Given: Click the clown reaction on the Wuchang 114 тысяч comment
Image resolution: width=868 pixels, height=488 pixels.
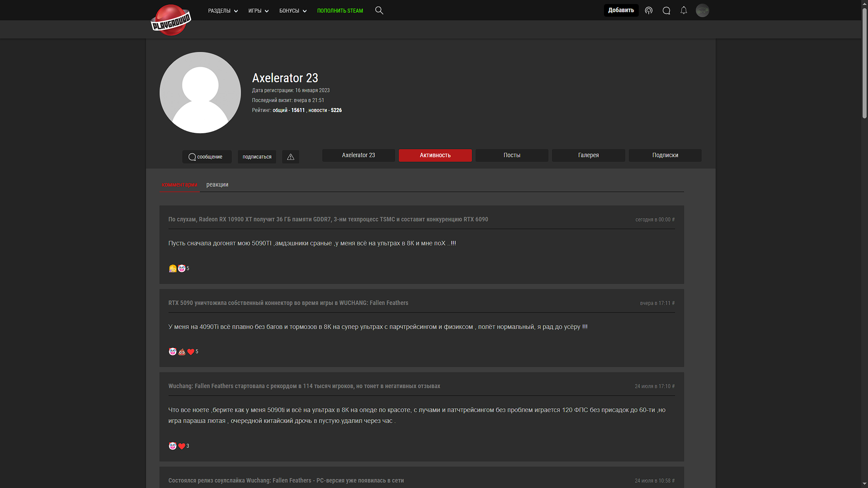Looking at the screenshot, I should 173,446.
